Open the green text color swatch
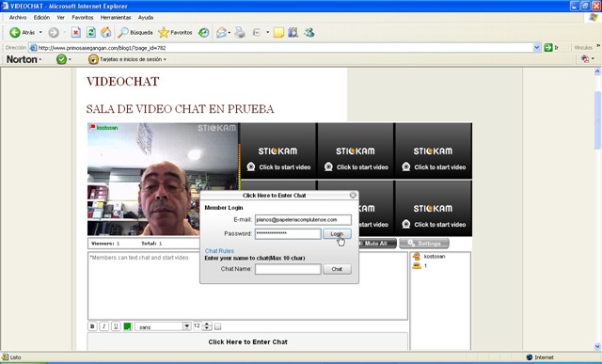Screen dimensions: 602x364 pyautogui.click(x=128, y=326)
